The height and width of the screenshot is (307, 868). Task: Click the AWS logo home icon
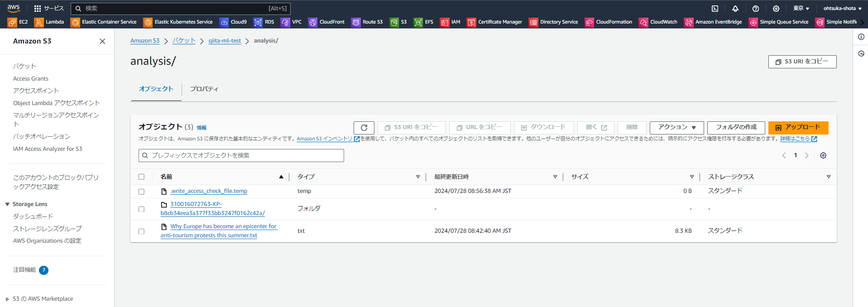14,8
